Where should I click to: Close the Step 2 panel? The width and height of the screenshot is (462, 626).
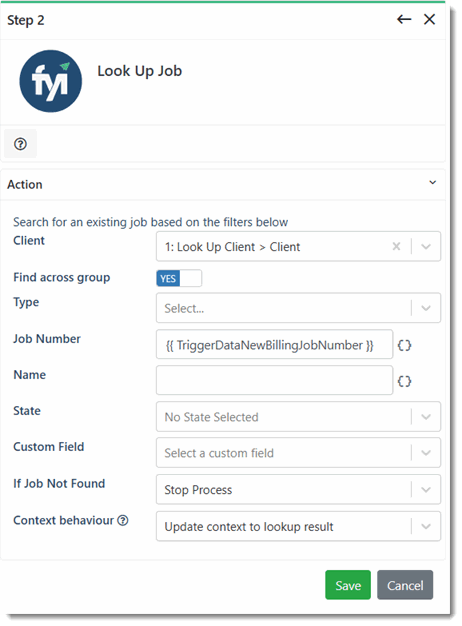429,19
